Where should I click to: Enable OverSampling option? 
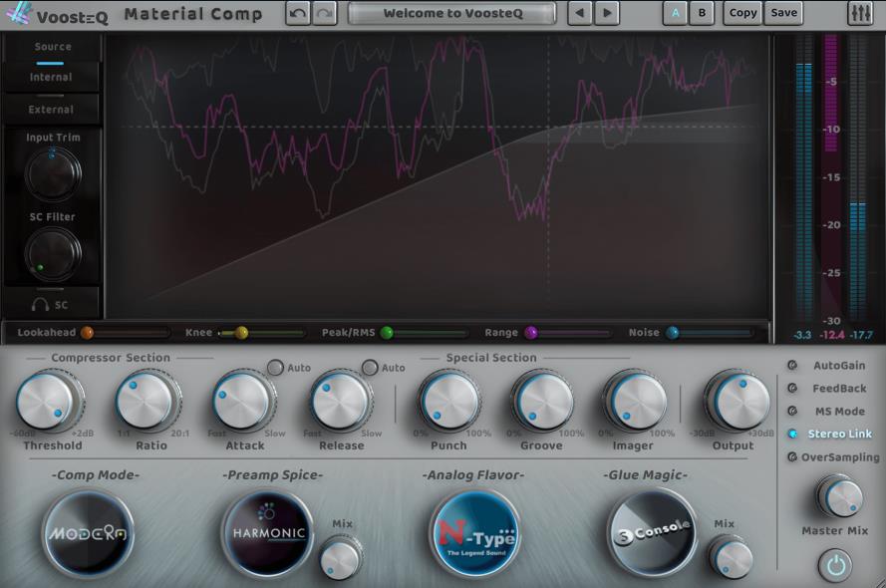(x=792, y=457)
